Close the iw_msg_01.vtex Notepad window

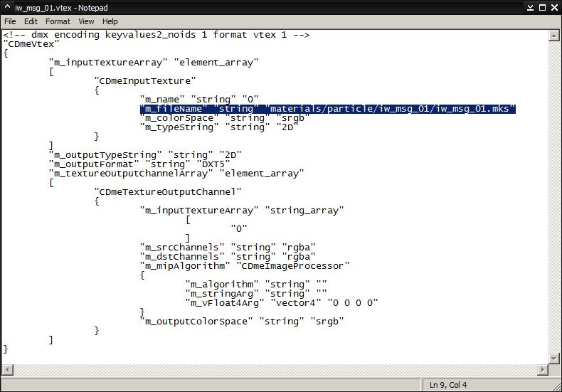552,7
